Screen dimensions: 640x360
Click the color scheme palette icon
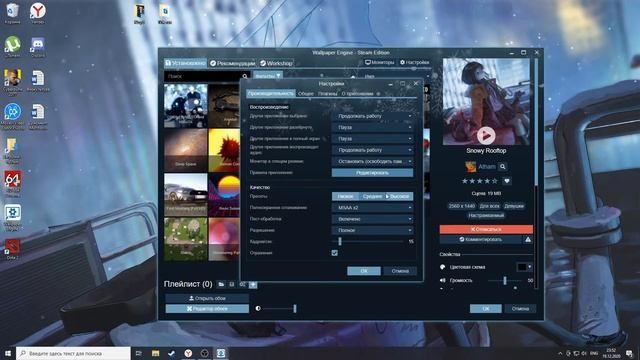click(x=443, y=267)
